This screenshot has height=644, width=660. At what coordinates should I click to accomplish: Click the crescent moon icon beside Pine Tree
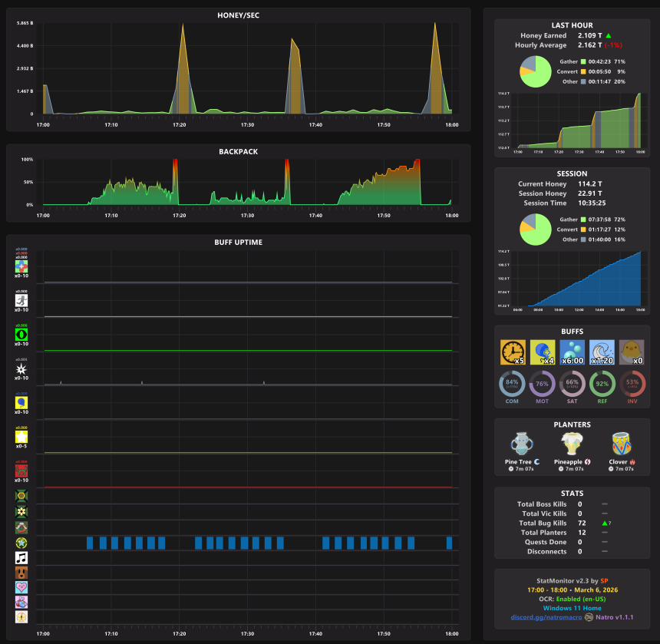537,462
